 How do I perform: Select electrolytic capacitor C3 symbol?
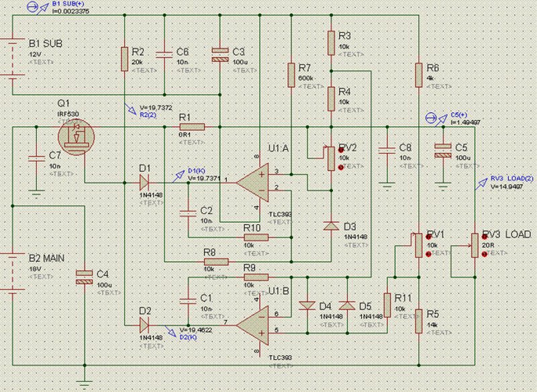click(220, 55)
